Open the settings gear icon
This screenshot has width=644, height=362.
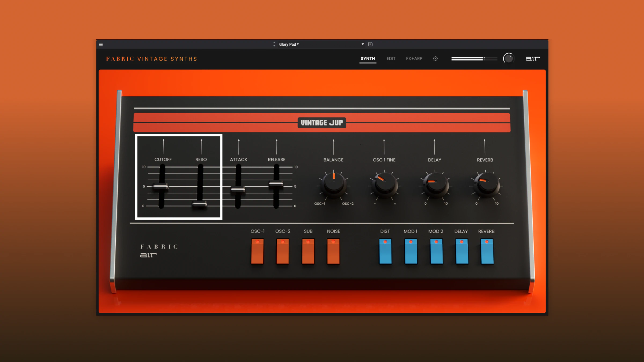coord(435,58)
